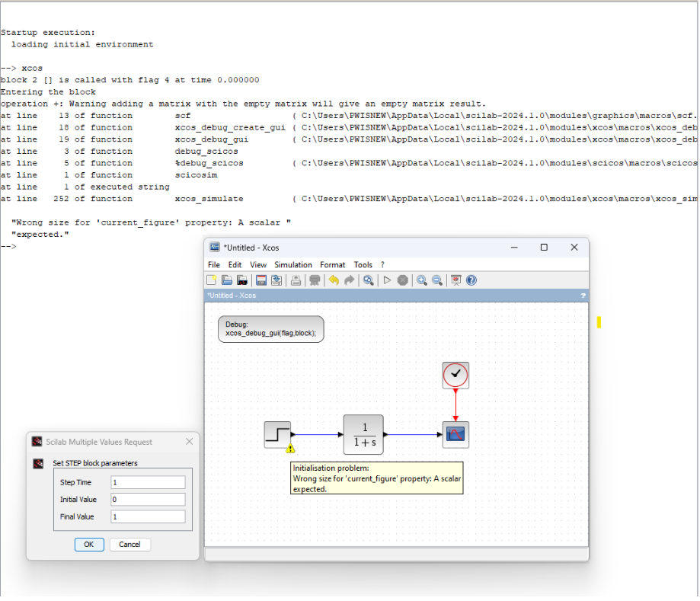Open file in Scilab directory icon
700x601 pixels.
(x=242, y=280)
